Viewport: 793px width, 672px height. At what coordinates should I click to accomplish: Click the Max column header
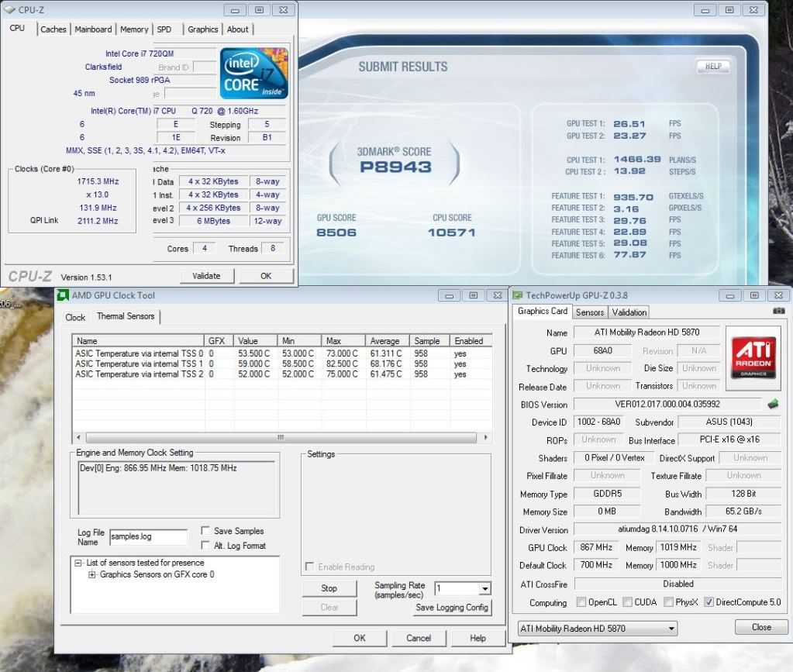pyautogui.click(x=343, y=341)
